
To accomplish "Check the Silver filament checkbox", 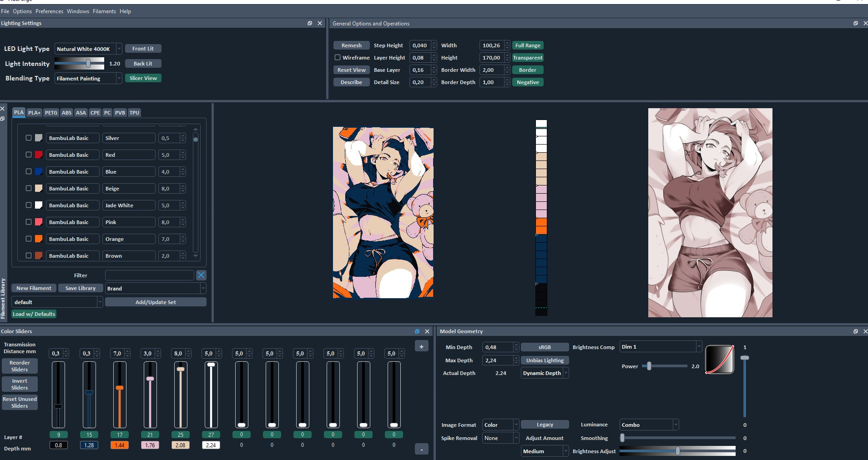I will [29, 138].
